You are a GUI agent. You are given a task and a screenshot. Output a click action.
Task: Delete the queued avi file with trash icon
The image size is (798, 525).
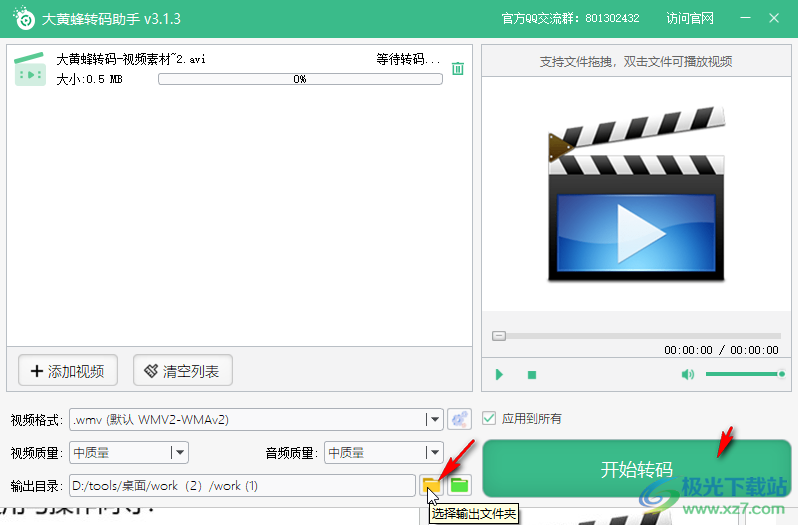[x=458, y=69]
